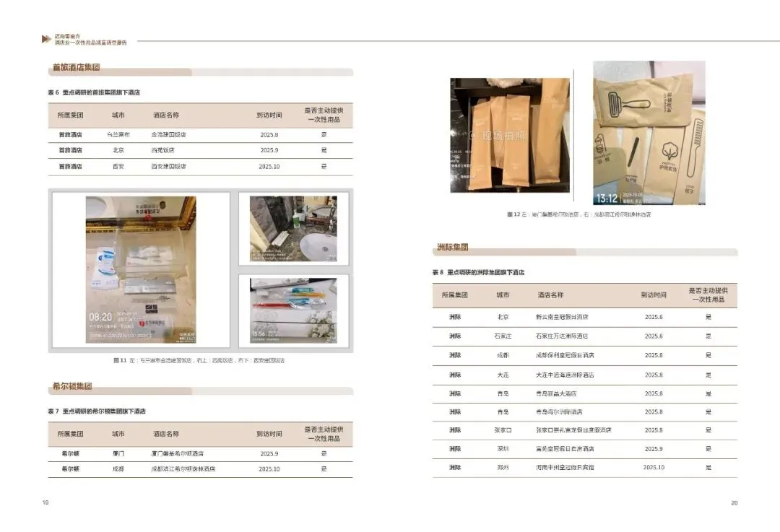Click the 乌兰察布 city cell
The width and height of the screenshot is (780, 532).
(x=118, y=135)
